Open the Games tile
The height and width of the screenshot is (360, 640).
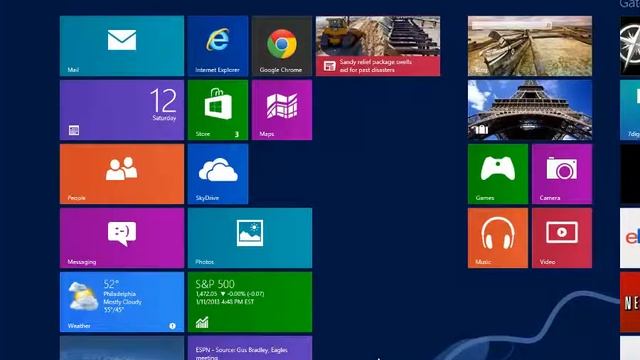[x=498, y=174]
